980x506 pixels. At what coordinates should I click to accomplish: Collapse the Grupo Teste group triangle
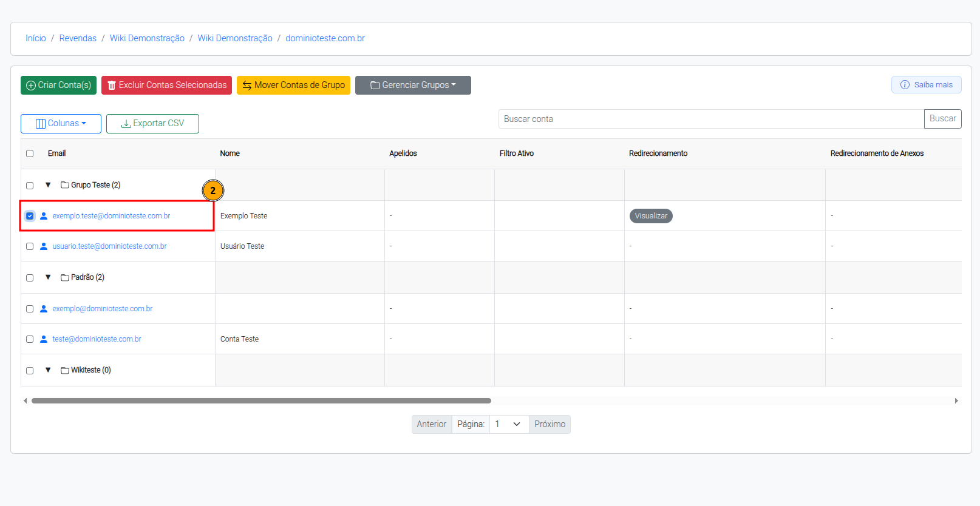[x=48, y=185]
